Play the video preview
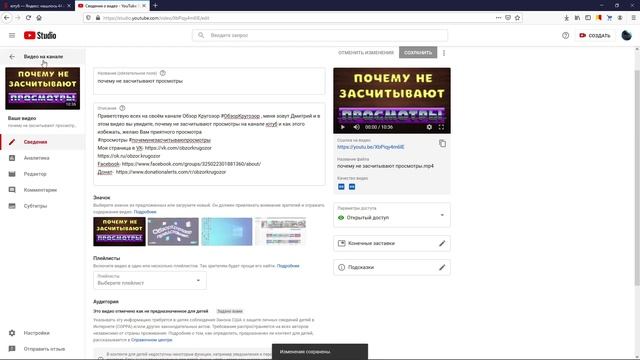Image resolution: width=640 pixels, height=360 pixels. pyautogui.click(x=342, y=127)
